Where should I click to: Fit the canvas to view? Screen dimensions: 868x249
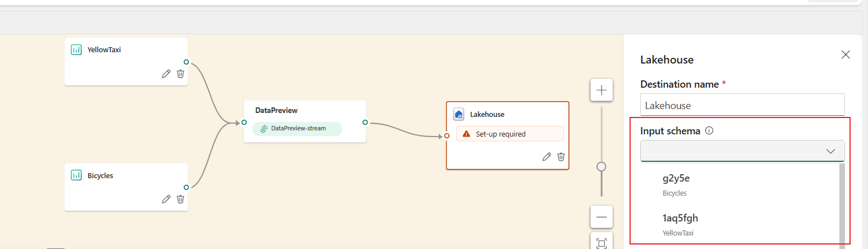[601, 243]
